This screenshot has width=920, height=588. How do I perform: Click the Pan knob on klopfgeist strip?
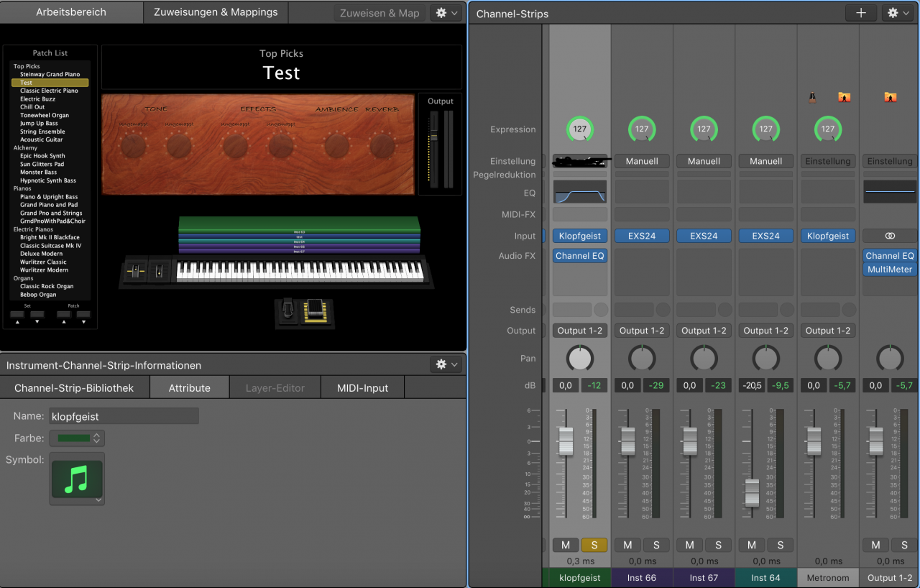(x=580, y=358)
